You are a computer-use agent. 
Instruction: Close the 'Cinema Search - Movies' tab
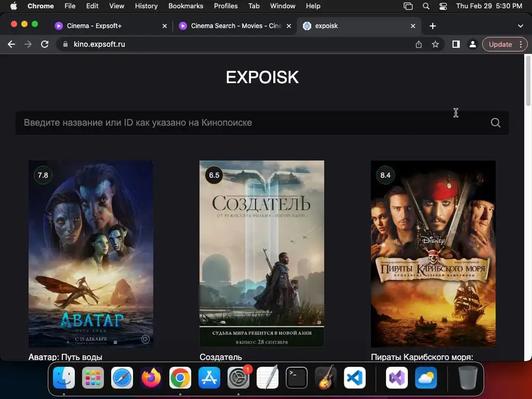tap(289, 26)
